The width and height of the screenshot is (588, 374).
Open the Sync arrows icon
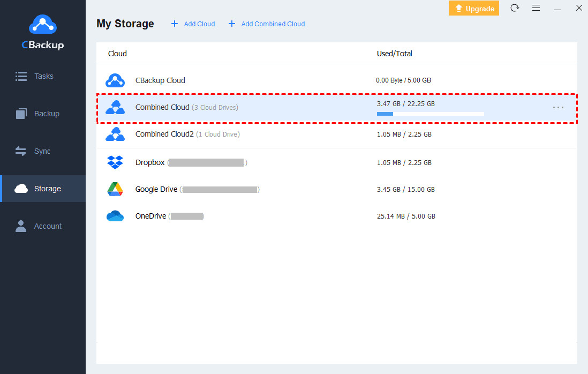pyautogui.click(x=21, y=151)
